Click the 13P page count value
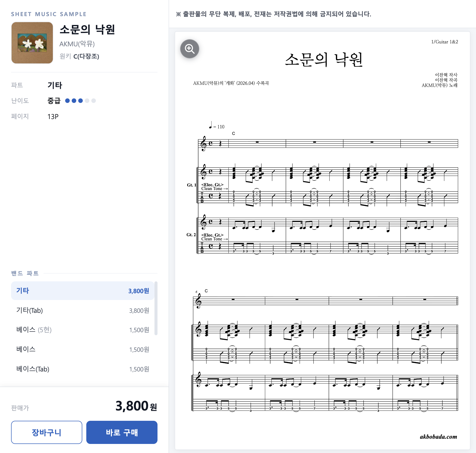This screenshot has height=453, width=476. [x=53, y=117]
